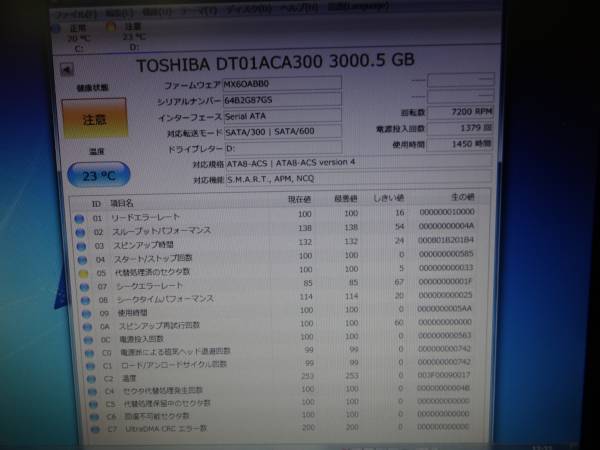The image size is (600, 450).
Task: Click the status icon for ID 04 スタート/ストップ回数
Action: point(82,260)
